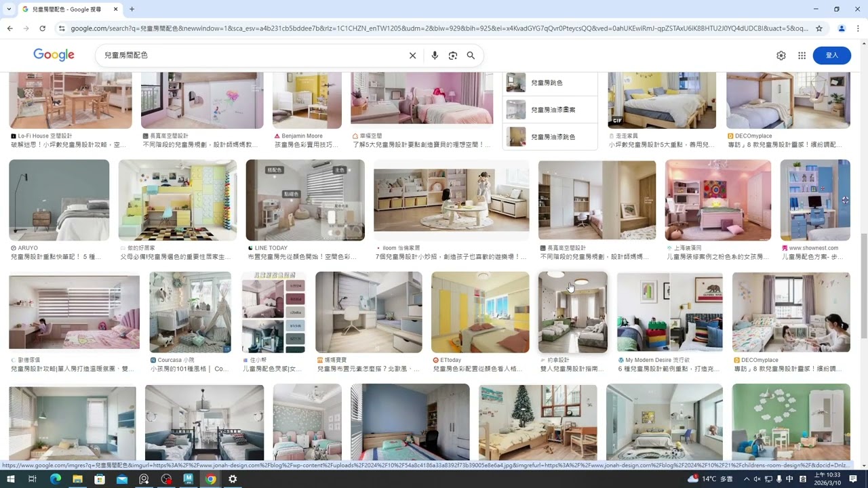
Task: Open 住小帮 color palette image
Action: coord(274,312)
